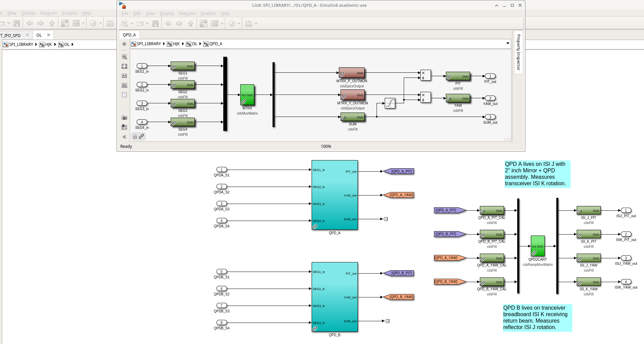Open the Model Configuration dropdown arrow
This screenshot has height=344, width=644.
[x=222, y=23]
